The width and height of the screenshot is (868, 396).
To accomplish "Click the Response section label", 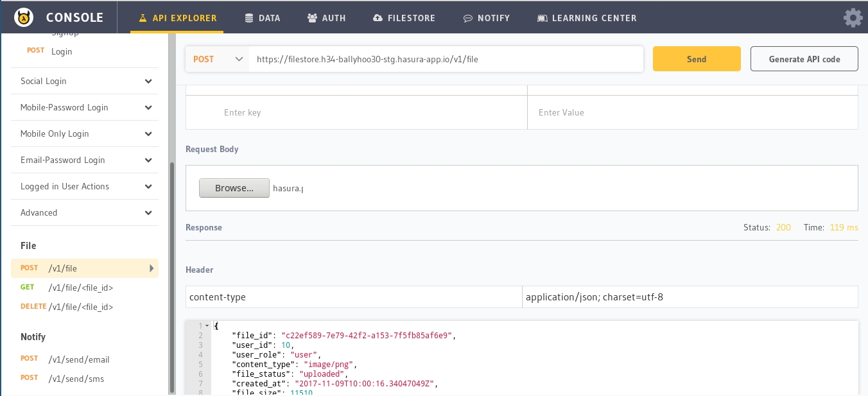I will (204, 227).
